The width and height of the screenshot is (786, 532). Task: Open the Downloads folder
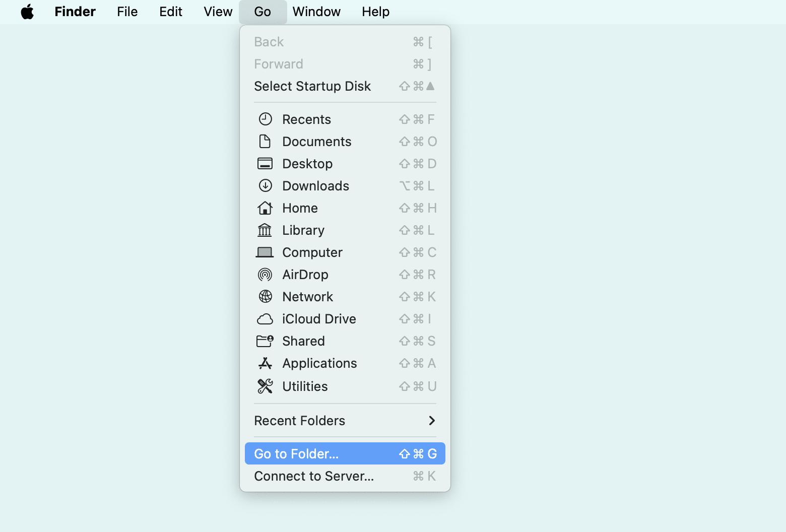316,185
